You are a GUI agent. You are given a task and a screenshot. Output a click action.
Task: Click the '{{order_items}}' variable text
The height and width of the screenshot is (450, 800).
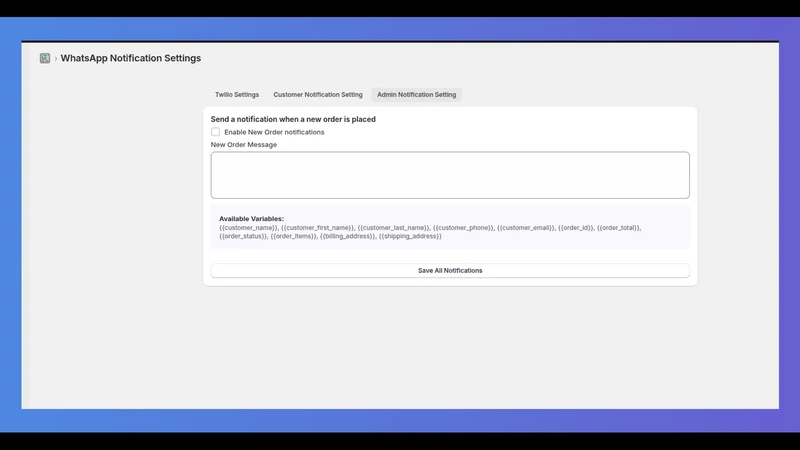pos(293,236)
